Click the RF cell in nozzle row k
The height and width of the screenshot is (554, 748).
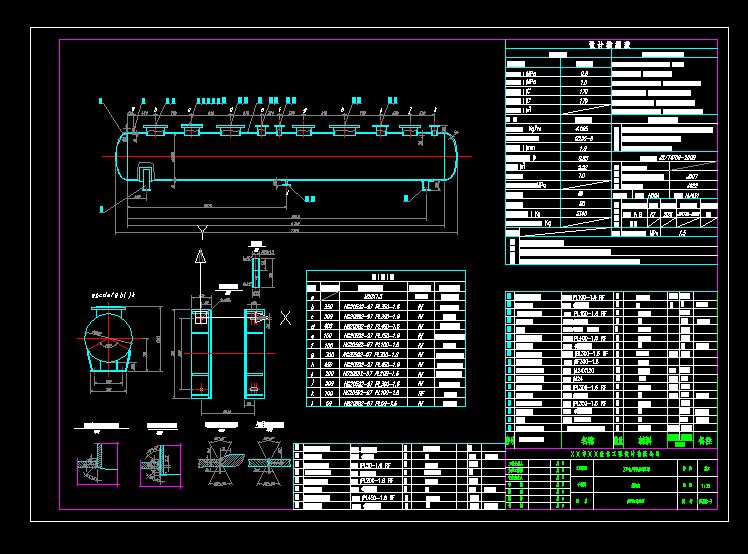coord(421,394)
